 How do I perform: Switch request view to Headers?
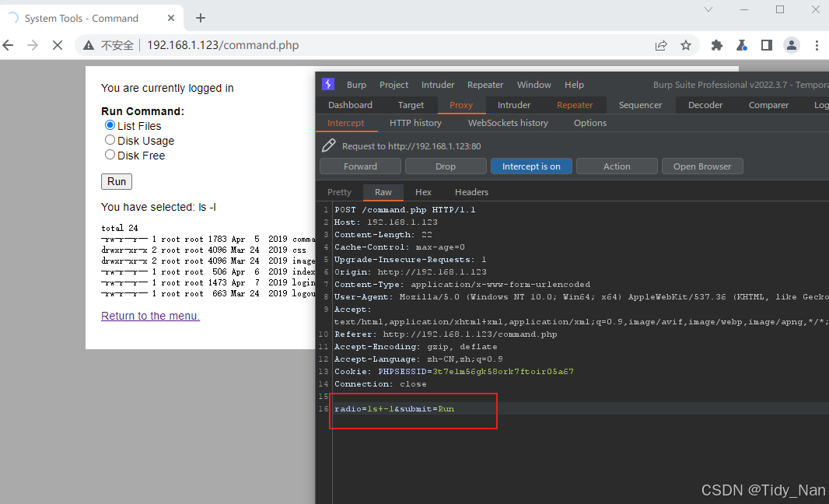tap(471, 192)
